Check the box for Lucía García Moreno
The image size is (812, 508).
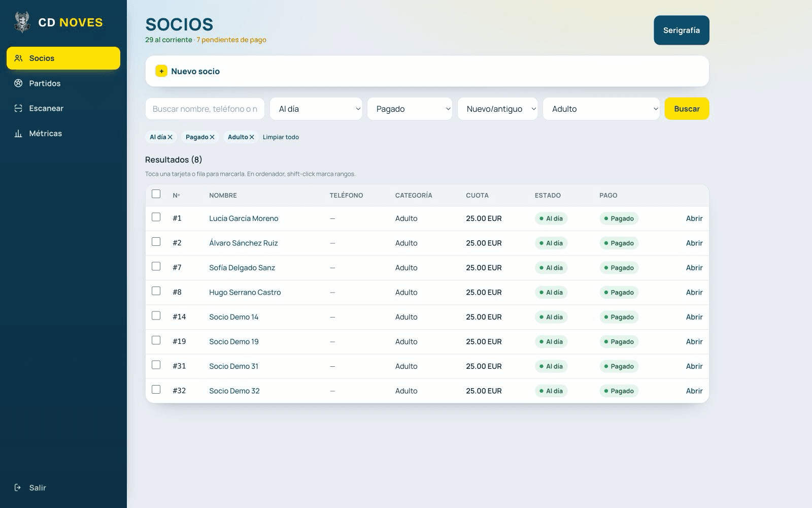coord(156,217)
